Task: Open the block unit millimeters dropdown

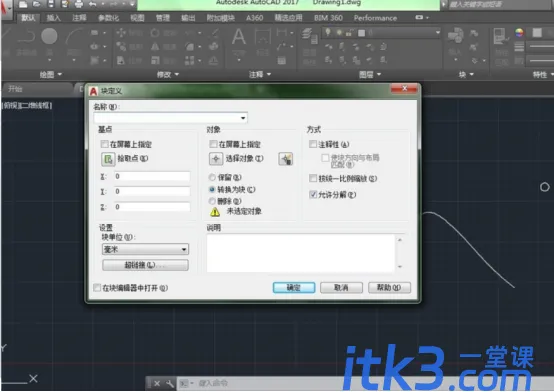Action: coord(145,249)
